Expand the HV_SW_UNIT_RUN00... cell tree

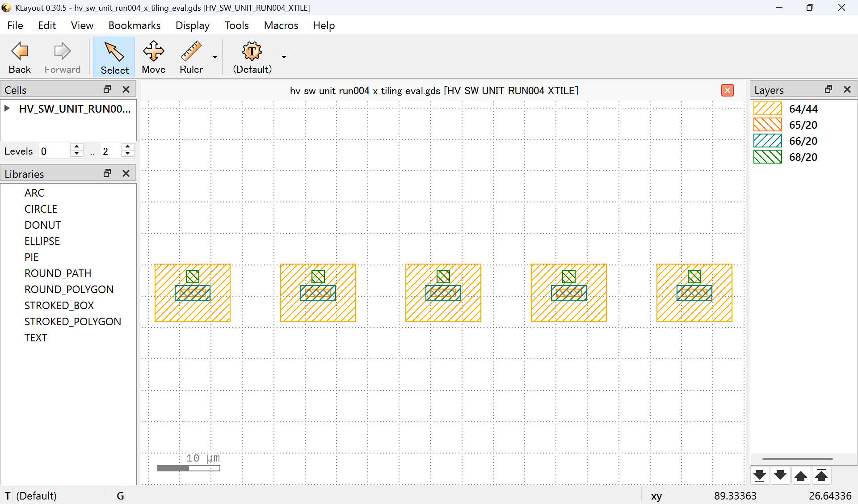(7, 109)
